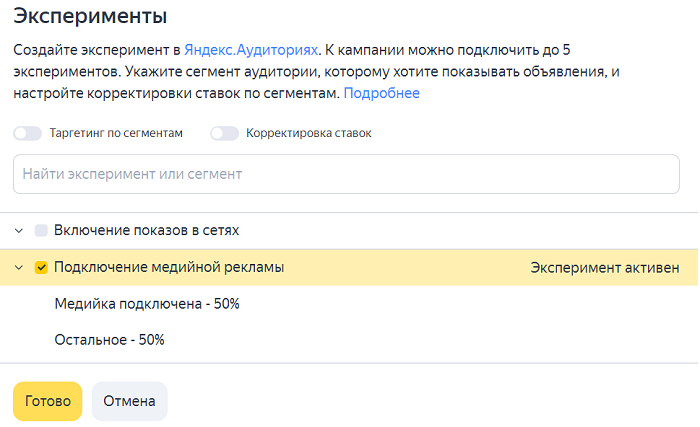
Task: Check the Включение показов в сетях checkbox
Action: [41, 230]
